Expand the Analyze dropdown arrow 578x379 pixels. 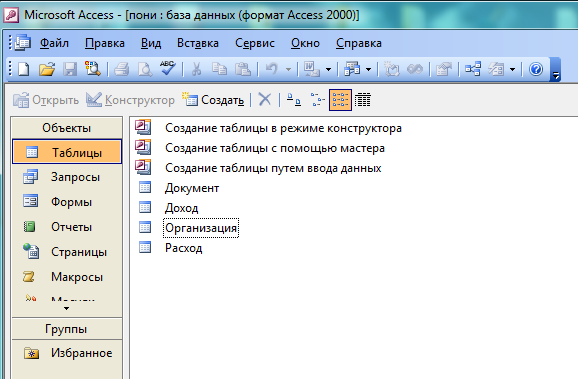[x=368, y=69]
